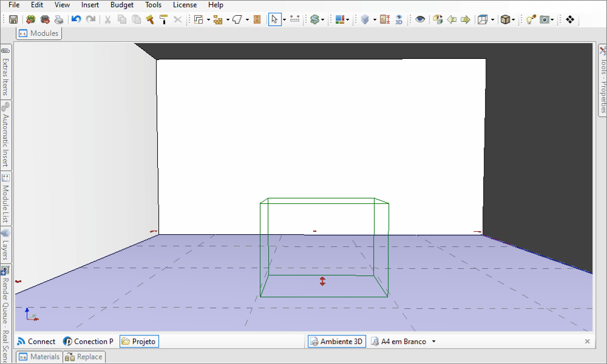The height and width of the screenshot is (364, 607).
Task: Open the Module List side tab
Action: click(5, 198)
